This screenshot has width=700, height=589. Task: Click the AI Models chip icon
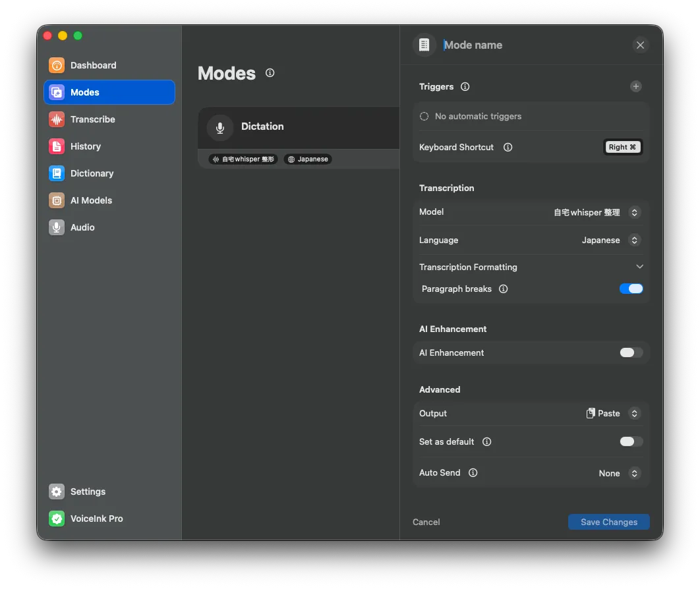(x=57, y=200)
